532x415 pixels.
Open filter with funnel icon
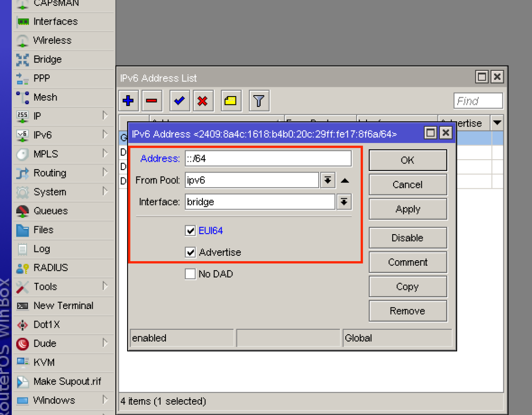coord(259,101)
